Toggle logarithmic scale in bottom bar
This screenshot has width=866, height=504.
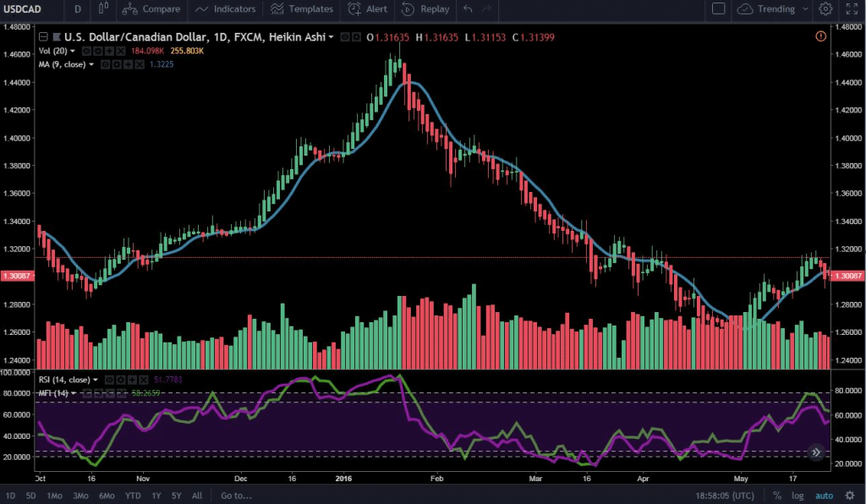pyautogui.click(x=797, y=495)
